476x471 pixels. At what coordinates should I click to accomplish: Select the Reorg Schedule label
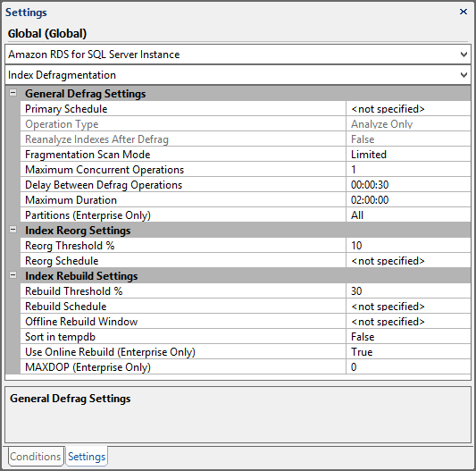pos(62,261)
